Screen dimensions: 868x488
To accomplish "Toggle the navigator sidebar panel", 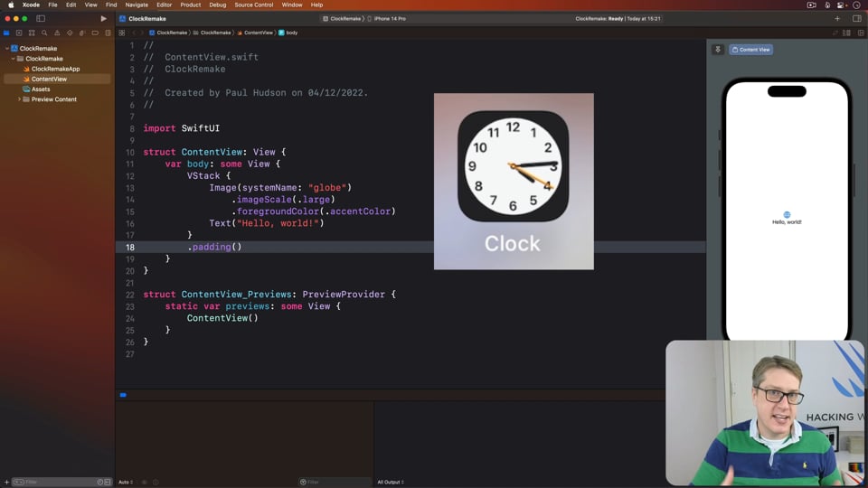I will click(41, 18).
